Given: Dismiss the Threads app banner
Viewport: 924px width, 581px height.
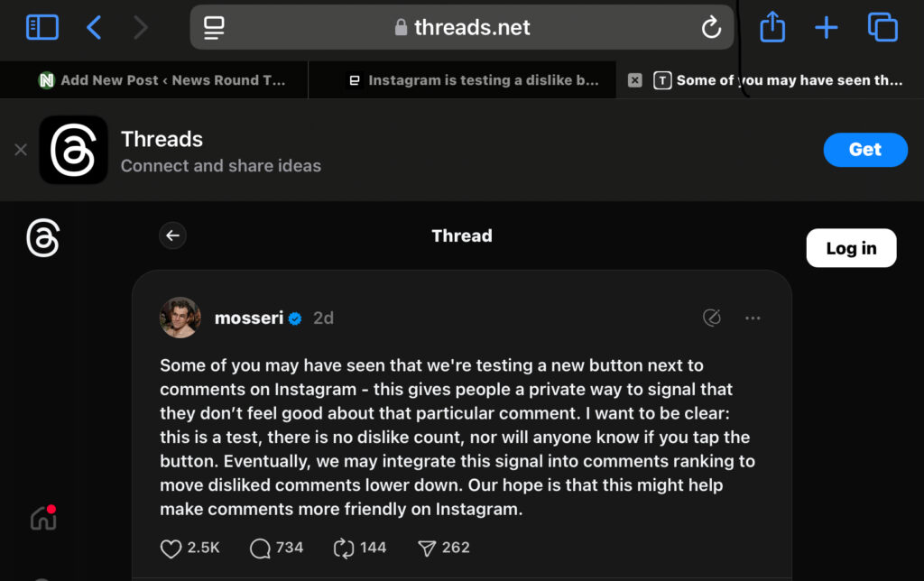Looking at the screenshot, I should (x=21, y=150).
